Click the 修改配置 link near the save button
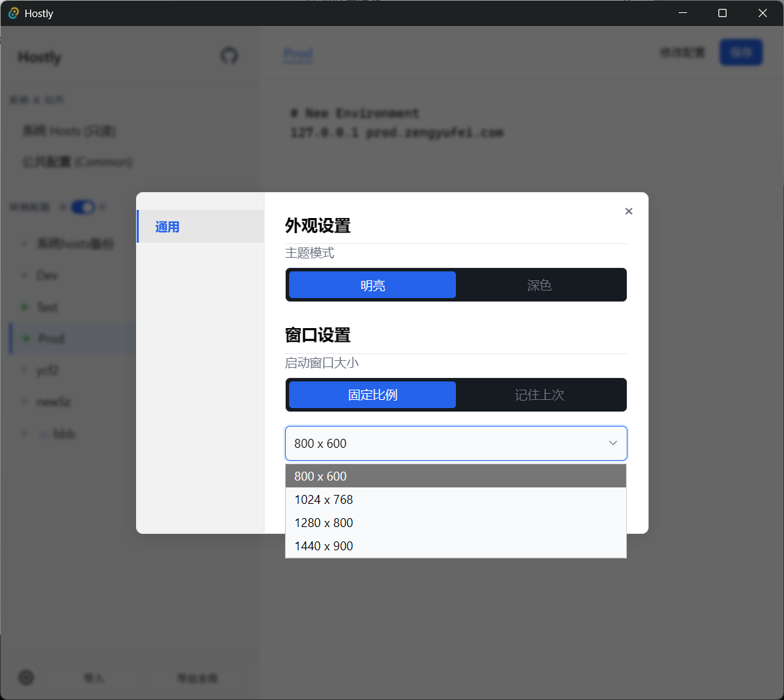Screen dimensions: 784x700 [681, 52]
